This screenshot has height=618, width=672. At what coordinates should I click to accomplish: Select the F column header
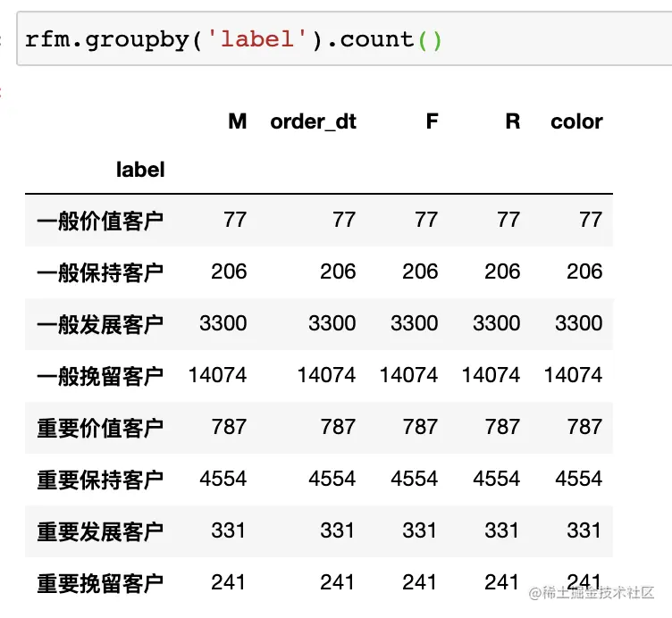pos(432,121)
